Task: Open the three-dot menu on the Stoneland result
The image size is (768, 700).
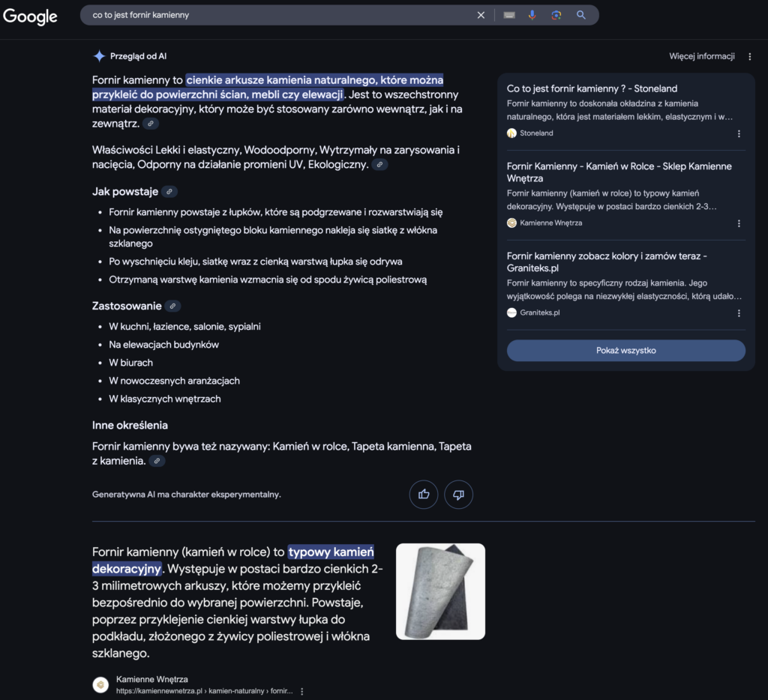Action: [x=739, y=133]
